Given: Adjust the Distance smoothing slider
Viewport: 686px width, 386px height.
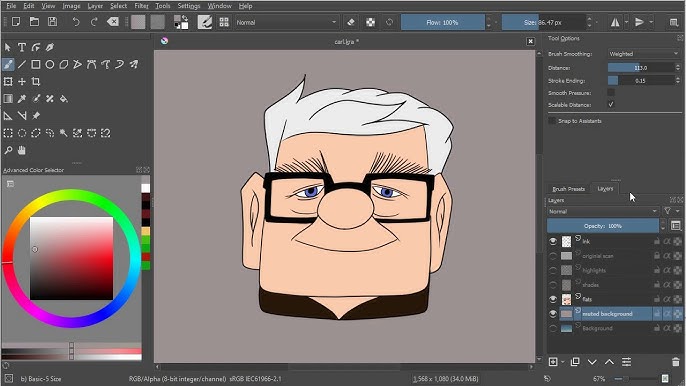Looking at the screenshot, I should (641, 68).
